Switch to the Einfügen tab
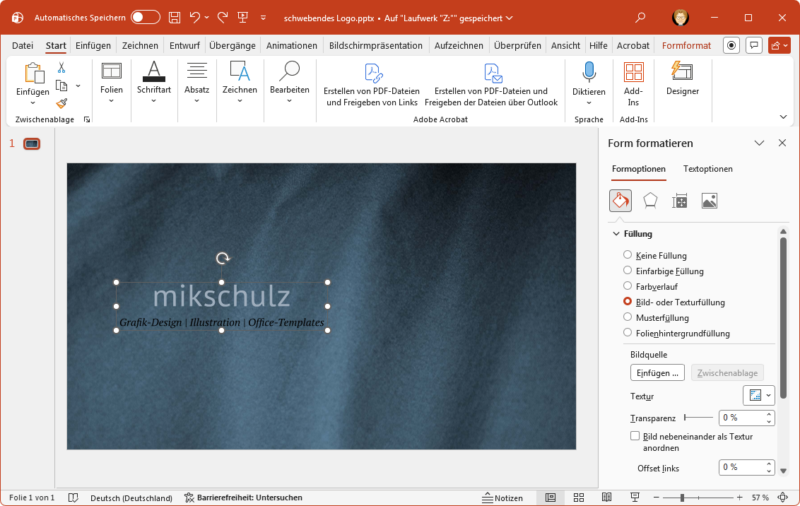This screenshot has height=506, width=800. (x=93, y=45)
